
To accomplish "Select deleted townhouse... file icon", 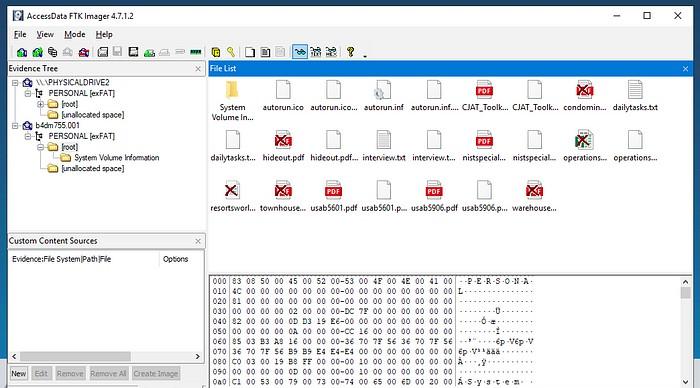I will click(x=283, y=190).
